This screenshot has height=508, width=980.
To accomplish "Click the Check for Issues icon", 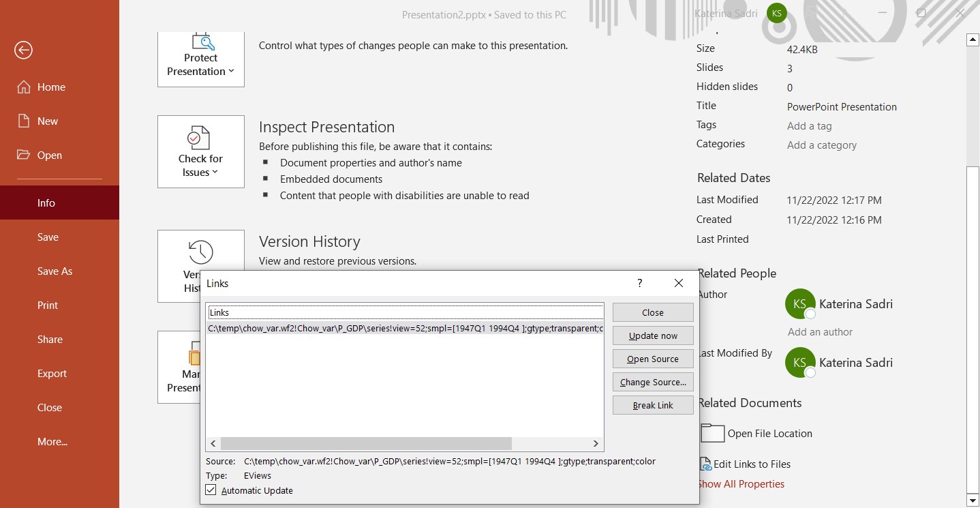I will [200, 137].
